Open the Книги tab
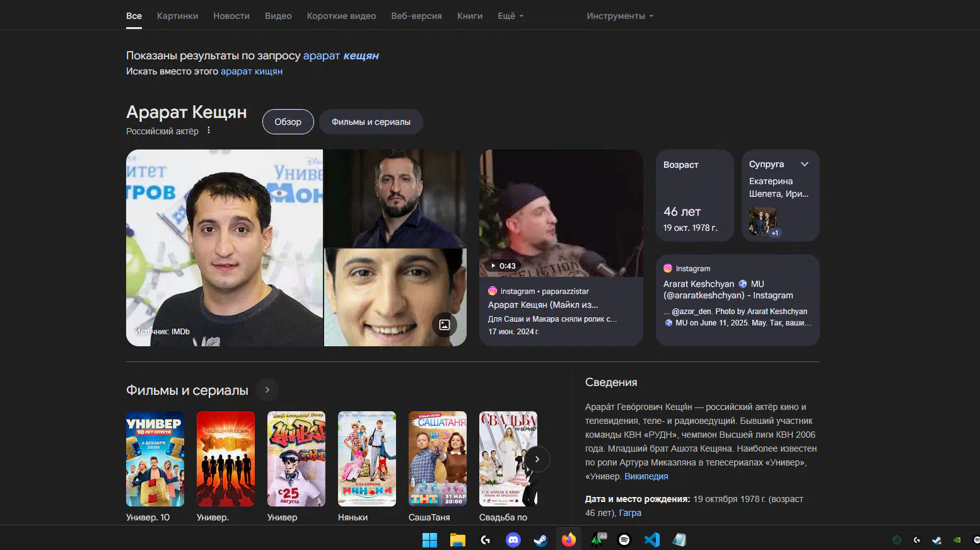Screen dimensions: 980x550 470,16
